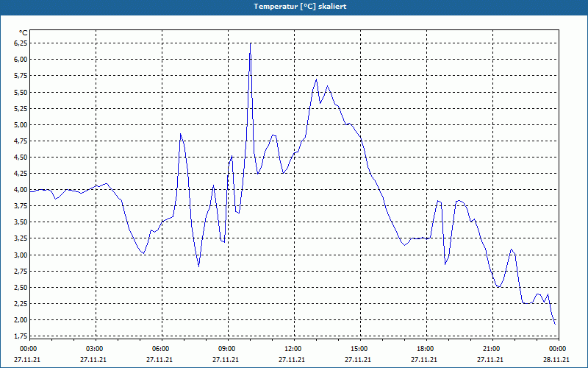Click the "4,75" temperature label
Image resolution: width=588 pixels, height=368 pixels.
tap(21, 141)
